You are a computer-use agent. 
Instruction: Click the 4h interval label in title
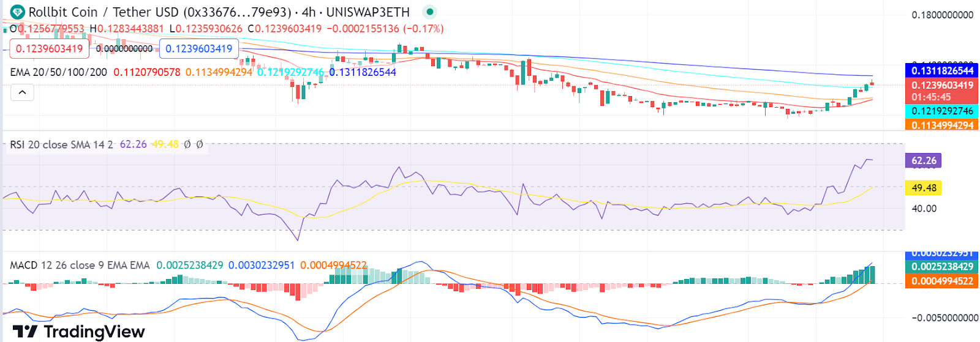point(309,12)
